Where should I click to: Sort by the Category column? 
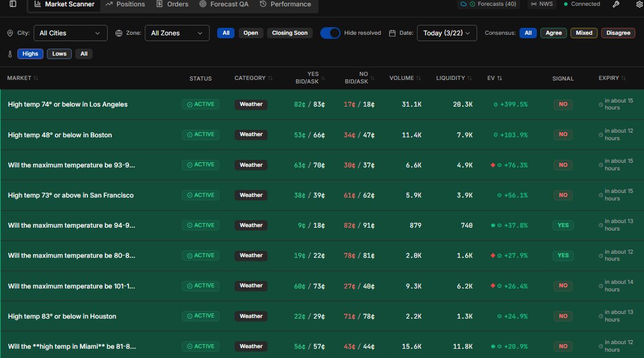point(254,78)
